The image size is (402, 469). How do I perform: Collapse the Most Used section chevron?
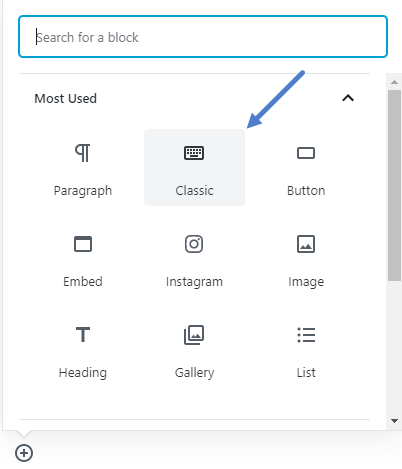tap(348, 98)
